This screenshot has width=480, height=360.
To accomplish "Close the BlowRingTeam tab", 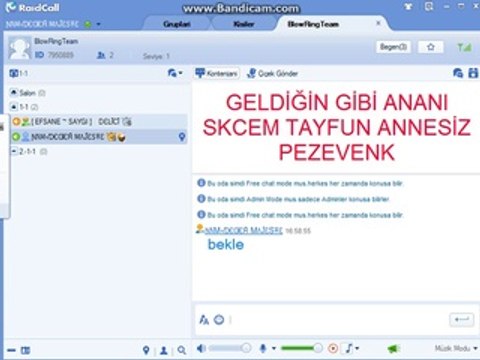I will click(378, 23).
